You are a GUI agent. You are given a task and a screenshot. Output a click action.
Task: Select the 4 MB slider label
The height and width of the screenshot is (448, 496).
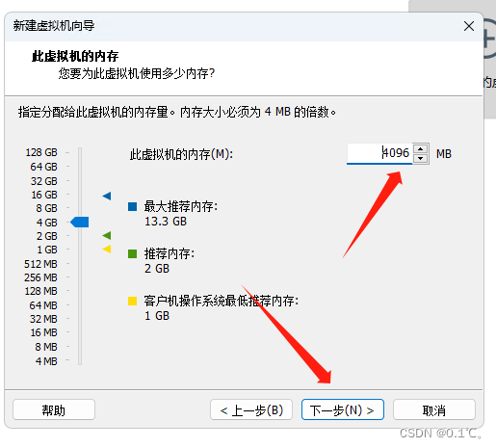46,361
